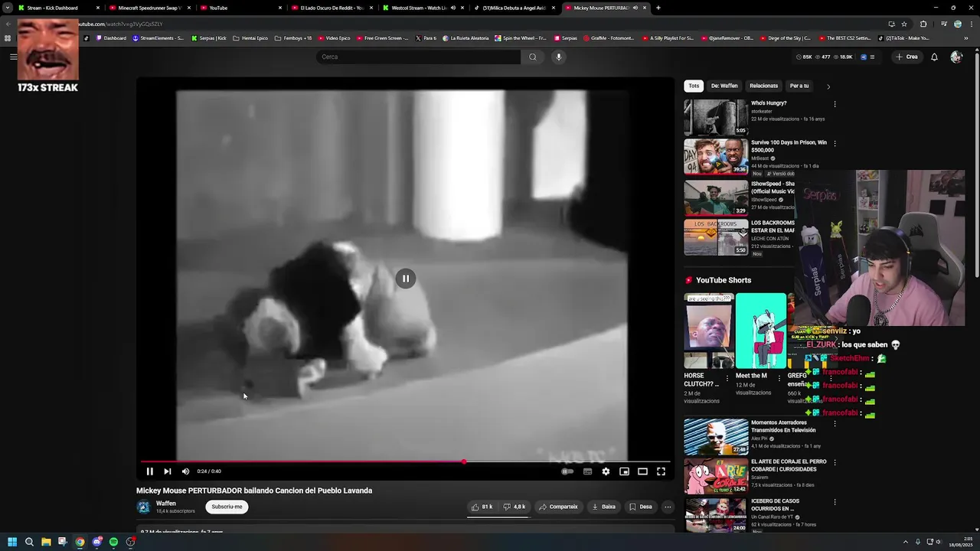Screen dimensions: 980x551
Task: Open HORSE CLUTCH short thumbnail
Action: [709, 331]
